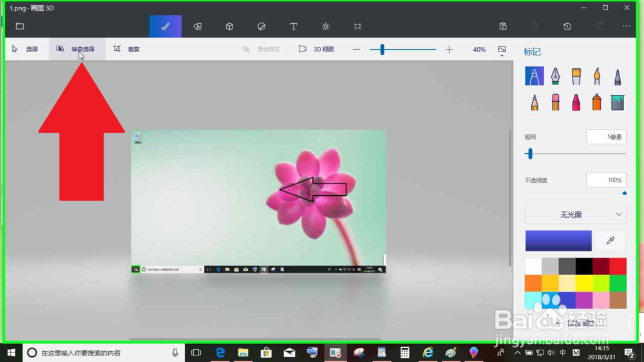
Task: Click the thickness slider handle
Action: [530, 154]
